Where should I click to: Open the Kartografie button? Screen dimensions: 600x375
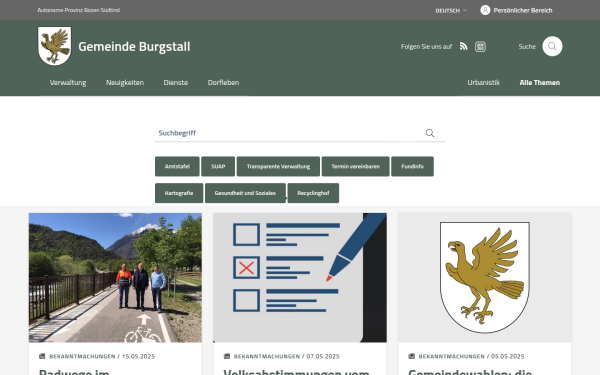[x=179, y=193]
